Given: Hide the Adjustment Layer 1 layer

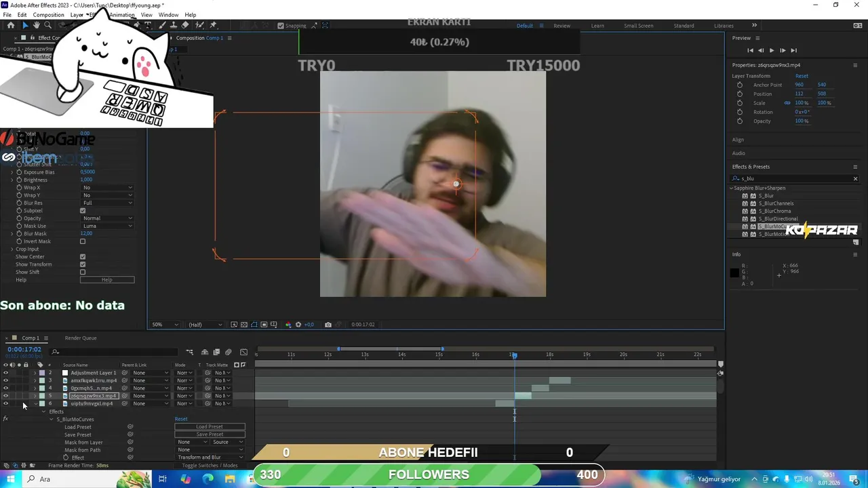Looking at the screenshot, I should click(x=6, y=373).
